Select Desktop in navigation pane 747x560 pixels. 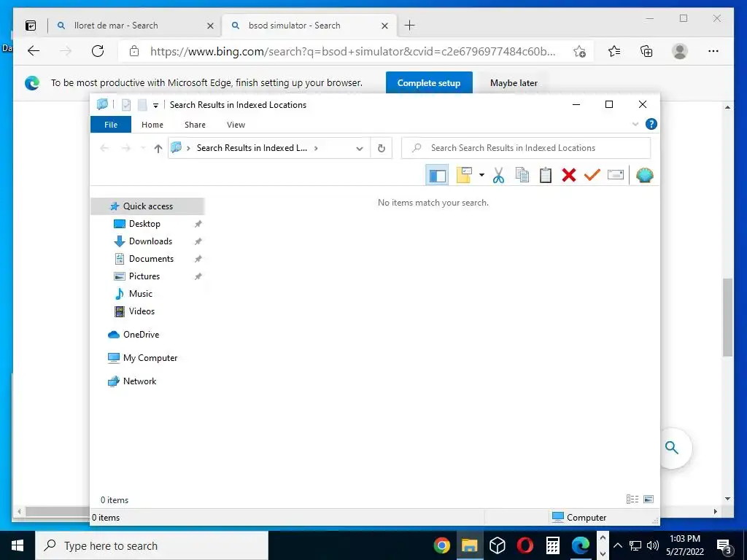[x=144, y=224]
